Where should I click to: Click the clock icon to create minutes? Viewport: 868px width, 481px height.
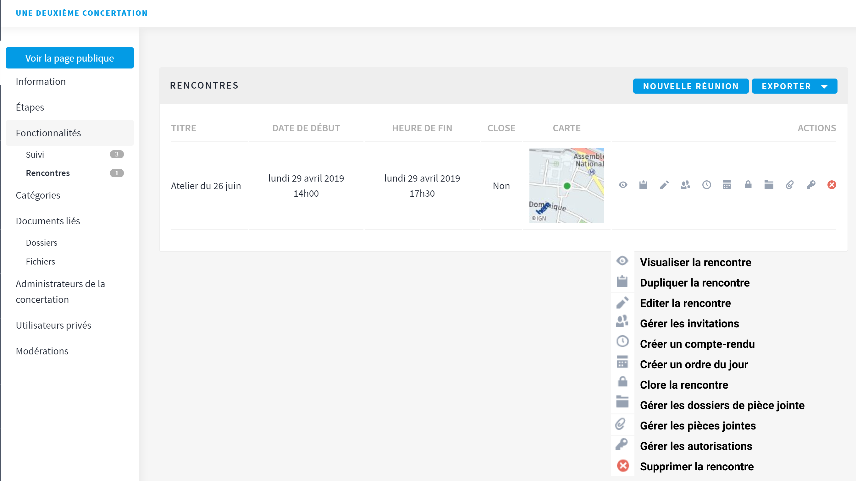pyautogui.click(x=706, y=185)
